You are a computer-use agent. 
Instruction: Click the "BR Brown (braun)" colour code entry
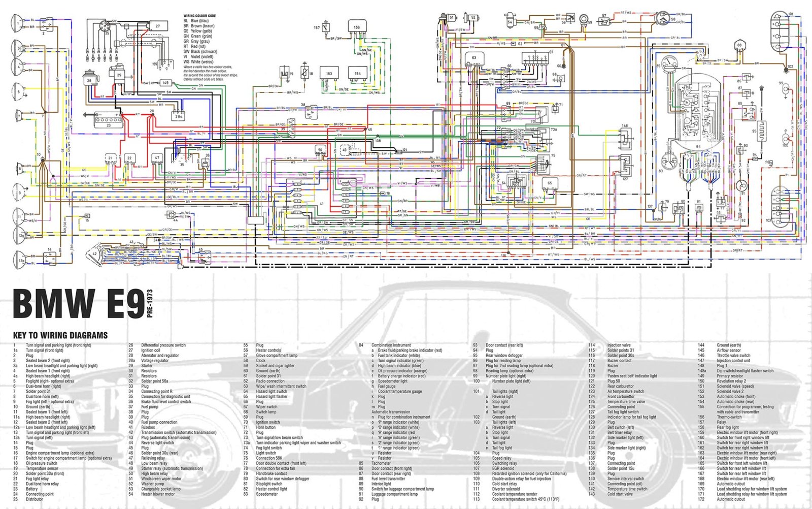tap(199, 26)
